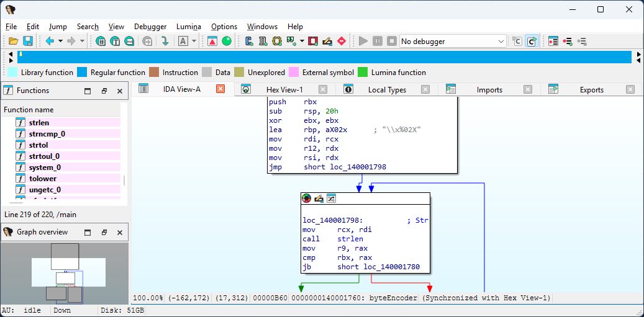Viewport: 644px width, 317px height.
Task: Click the green circle toolbar icon
Action: click(x=227, y=41)
